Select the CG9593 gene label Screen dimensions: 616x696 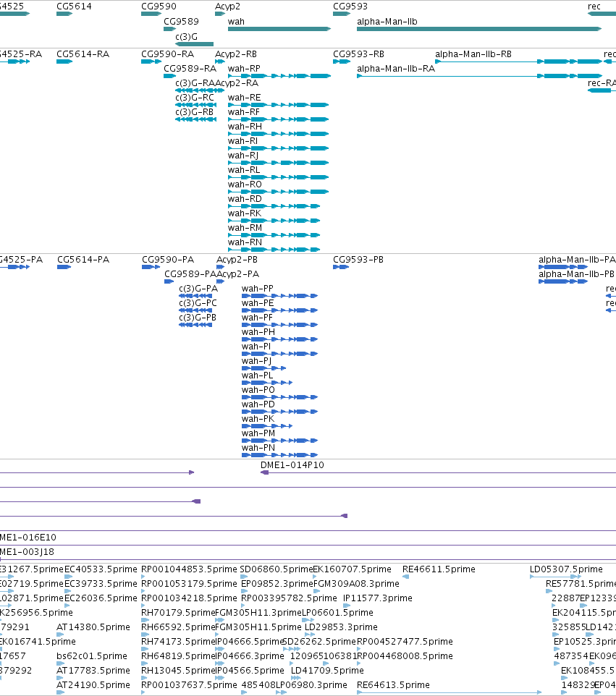350,7
